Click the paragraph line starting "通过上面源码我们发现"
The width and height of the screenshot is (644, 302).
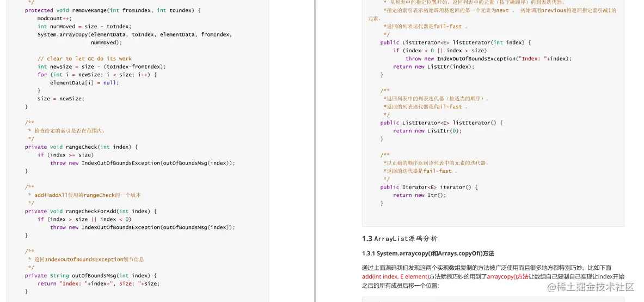point(487,268)
